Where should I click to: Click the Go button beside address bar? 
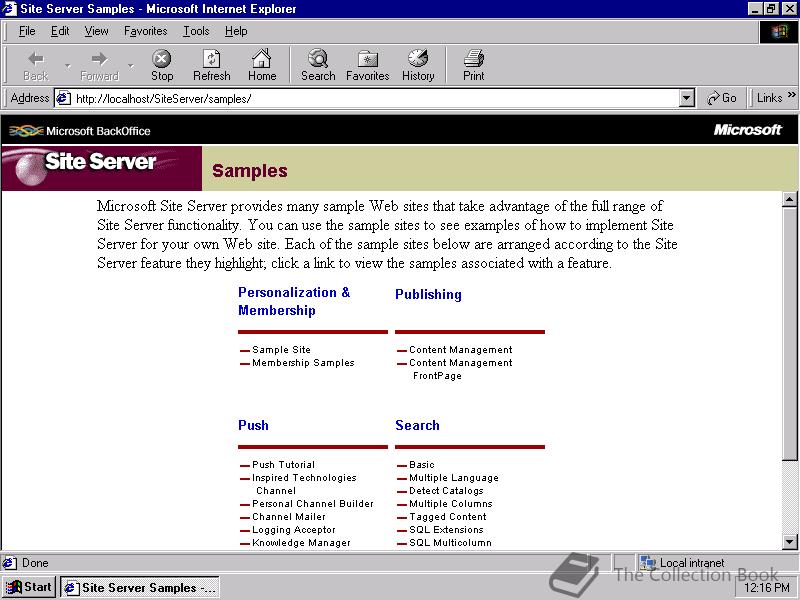pyautogui.click(x=721, y=98)
